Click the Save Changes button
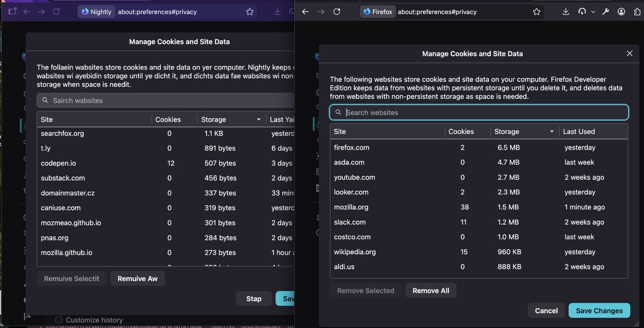Image resolution: width=644 pixels, height=328 pixels. [x=599, y=311]
